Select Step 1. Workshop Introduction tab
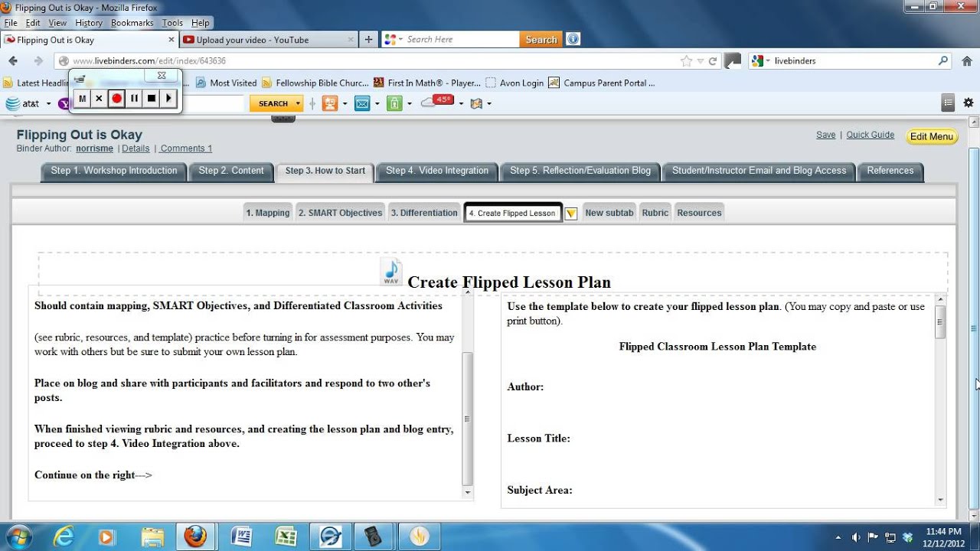This screenshot has height=551, width=980. coord(113,171)
